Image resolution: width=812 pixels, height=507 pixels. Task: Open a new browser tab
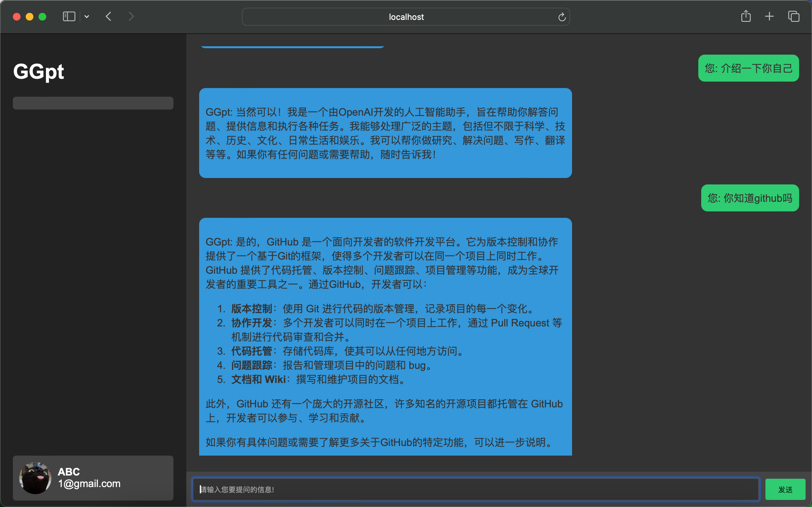pyautogui.click(x=769, y=16)
